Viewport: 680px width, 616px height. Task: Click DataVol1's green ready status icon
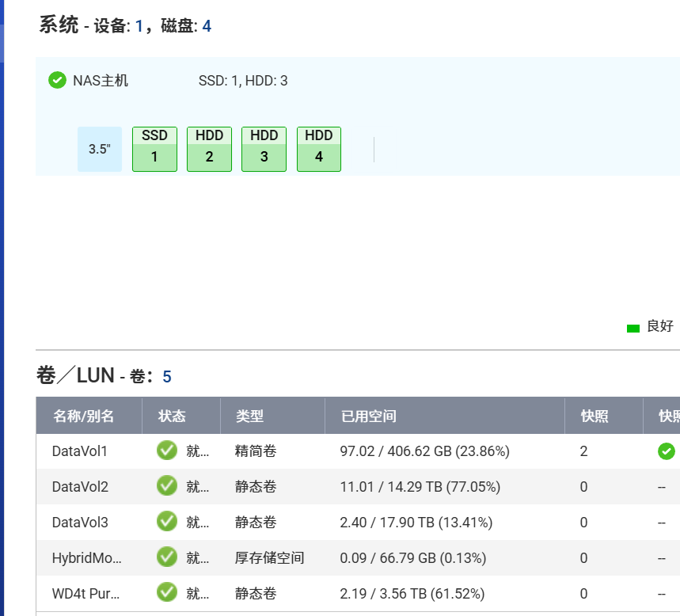pyautogui.click(x=166, y=451)
